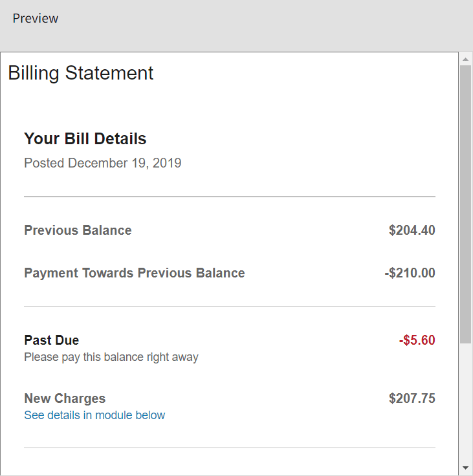
Task: Click the Billing Statement heading
Action: pyautogui.click(x=81, y=73)
